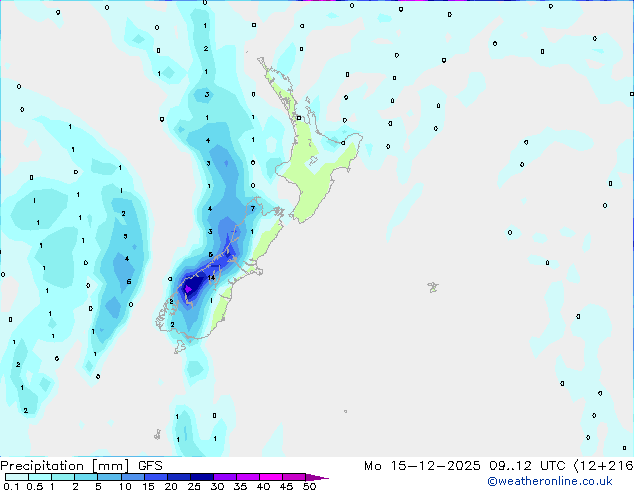The width and height of the screenshot is (634, 490).
Task: Click the 20–25 mm dark blue swatch
Action: (x=179, y=477)
